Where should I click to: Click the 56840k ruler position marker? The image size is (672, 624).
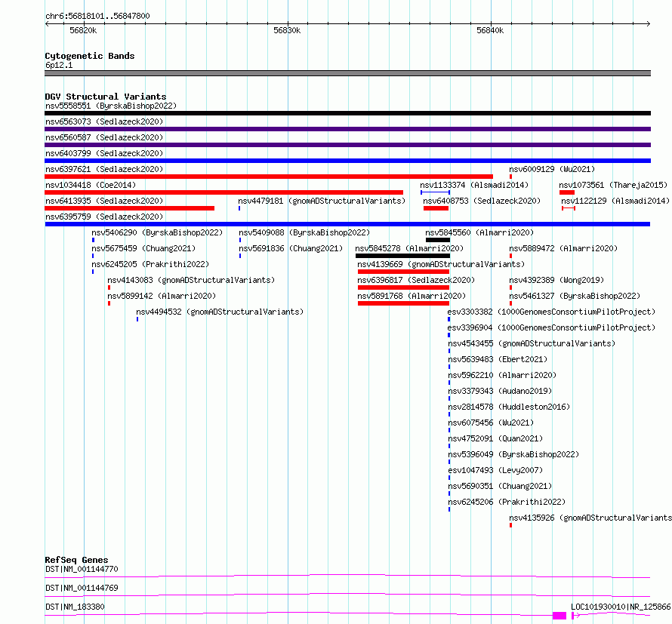pos(490,30)
